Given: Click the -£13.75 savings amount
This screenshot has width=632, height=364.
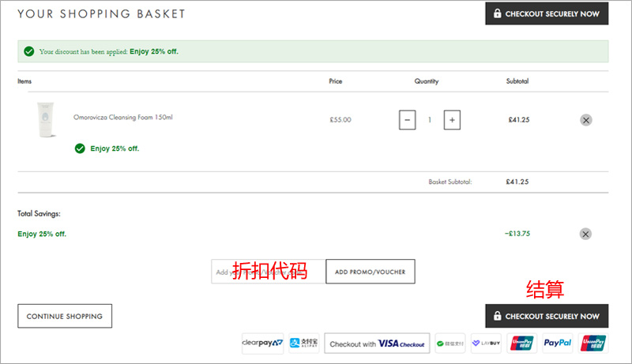Looking at the screenshot, I should pyautogui.click(x=517, y=234).
